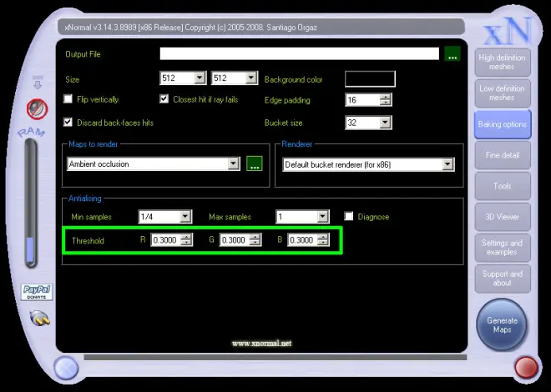
Task: Click the xNormal version title text
Action: [191, 28]
